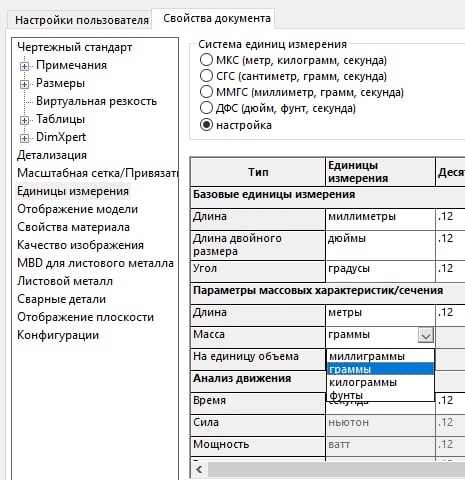Open Масштабная сетка/Привязать settings item
The width and height of the screenshot is (465, 480).
point(97,173)
